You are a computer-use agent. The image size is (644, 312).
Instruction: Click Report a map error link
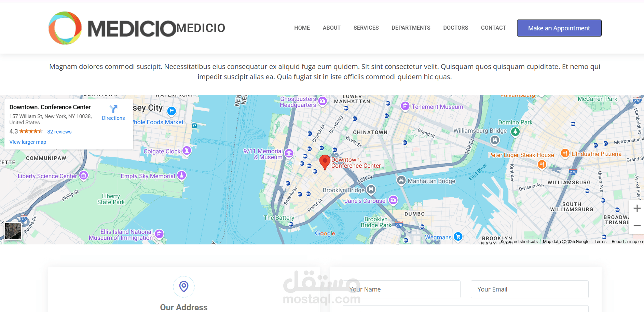pyautogui.click(x=628, y=242)
